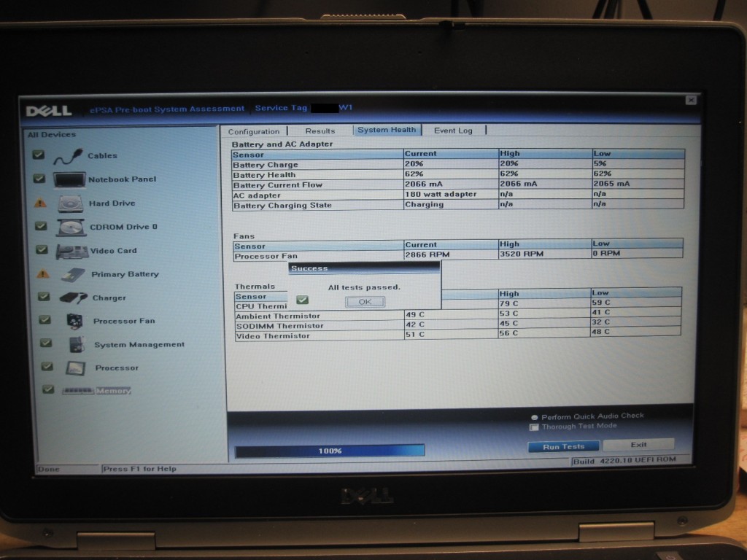
Task: Select Video Card label in device list
Action: click(x=113, y=251)
